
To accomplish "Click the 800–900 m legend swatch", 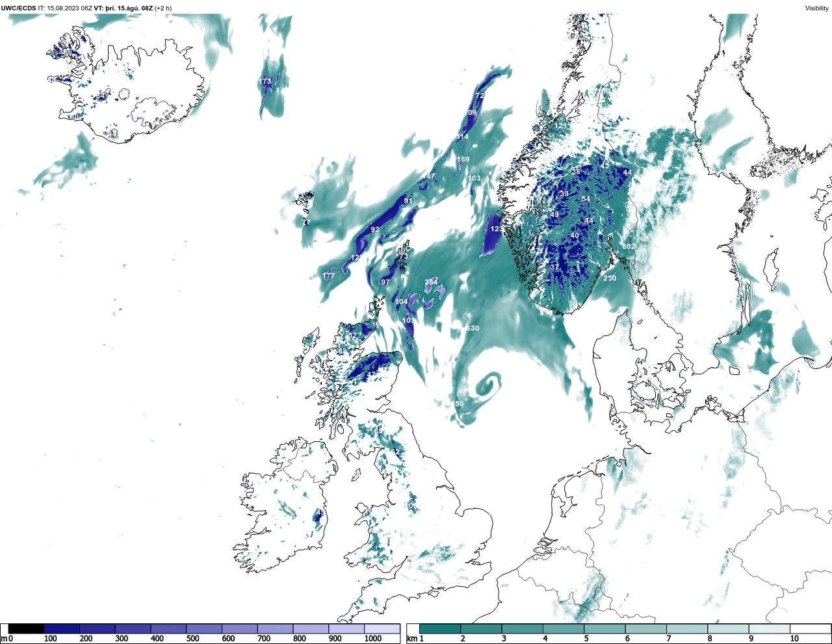I will (x=311, y=629).
